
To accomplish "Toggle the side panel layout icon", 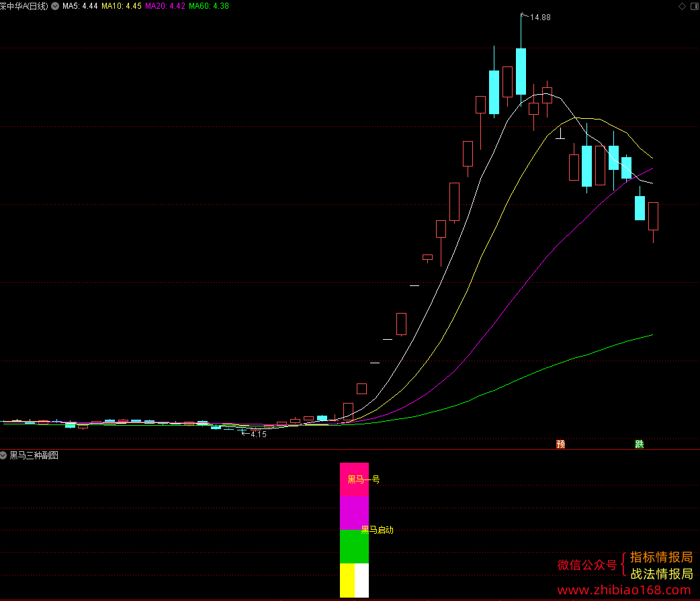I will [x=694, y=6].
